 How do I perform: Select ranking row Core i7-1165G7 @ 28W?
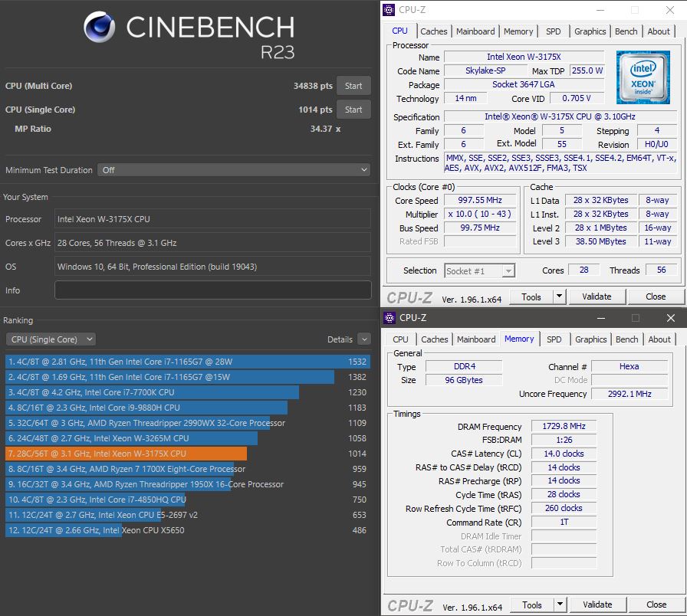point(188,362)
